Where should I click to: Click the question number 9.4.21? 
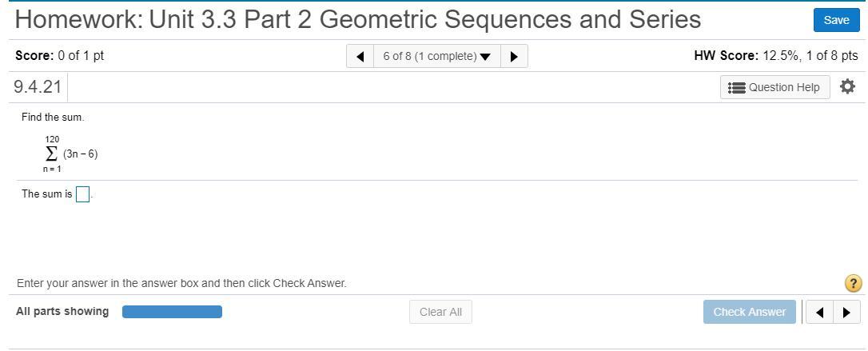[38, 87]
